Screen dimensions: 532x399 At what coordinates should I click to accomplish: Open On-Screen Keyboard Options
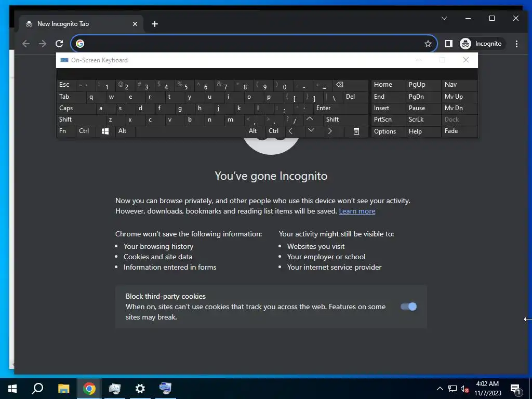click(x=389, y=131)
